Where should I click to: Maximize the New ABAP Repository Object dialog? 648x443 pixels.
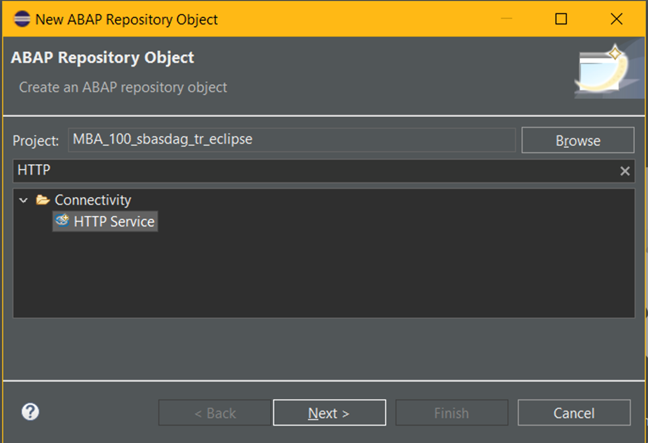(x=561, y=19)
